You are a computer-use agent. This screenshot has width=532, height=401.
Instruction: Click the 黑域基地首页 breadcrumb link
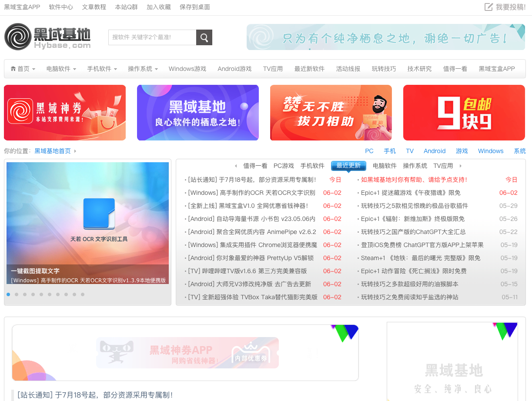[x=53, y=151]
